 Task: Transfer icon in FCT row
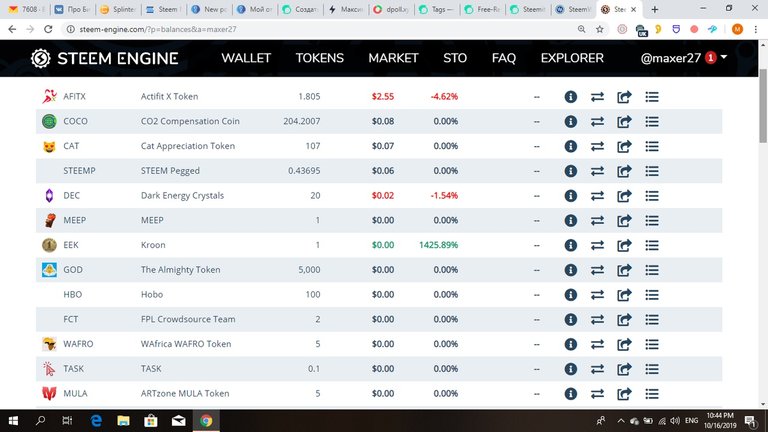597,319
